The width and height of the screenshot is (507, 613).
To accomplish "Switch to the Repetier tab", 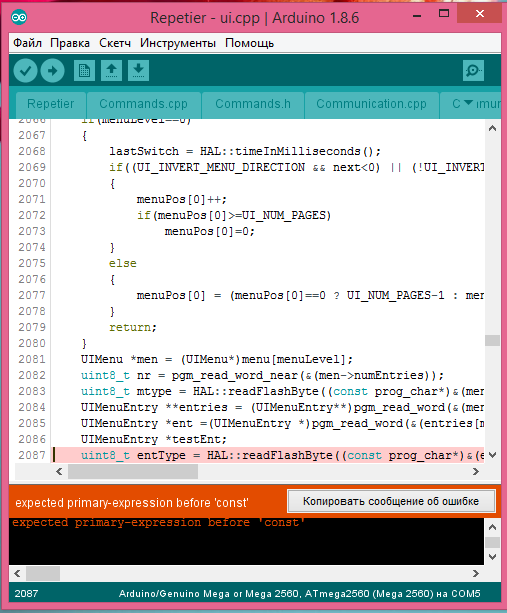I will tap(50, 104).
